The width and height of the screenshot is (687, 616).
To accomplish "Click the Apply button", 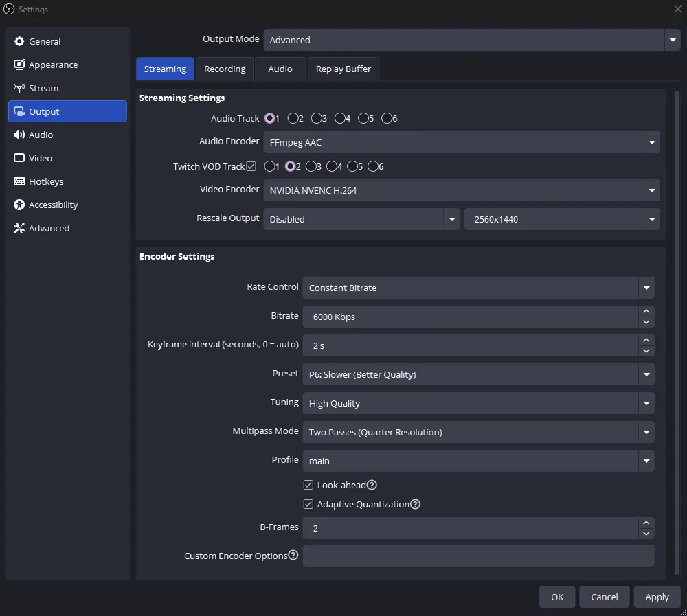I will coord(657,597).
